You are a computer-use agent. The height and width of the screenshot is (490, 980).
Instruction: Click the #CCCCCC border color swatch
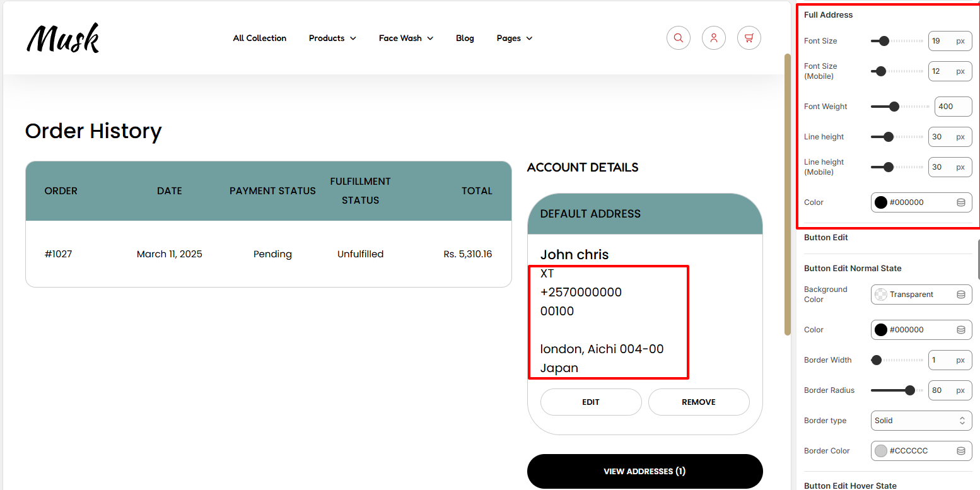tap(881, 451)
